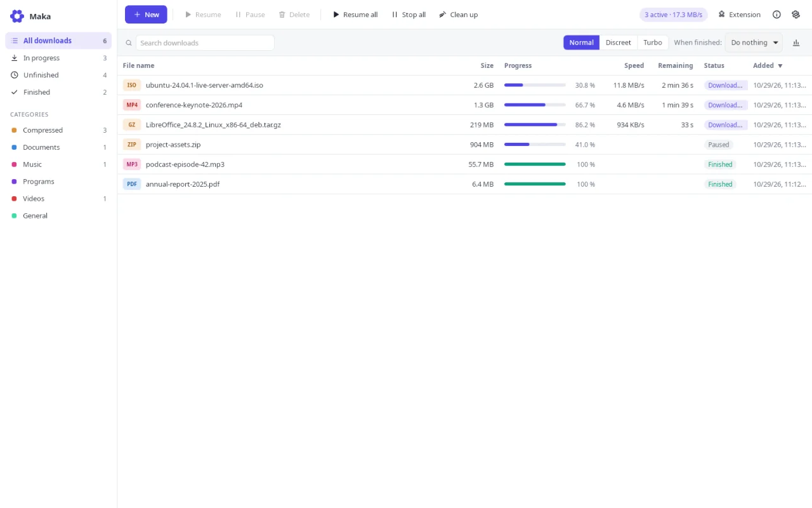Switch speed mode to Discreet

coord(618,43)
